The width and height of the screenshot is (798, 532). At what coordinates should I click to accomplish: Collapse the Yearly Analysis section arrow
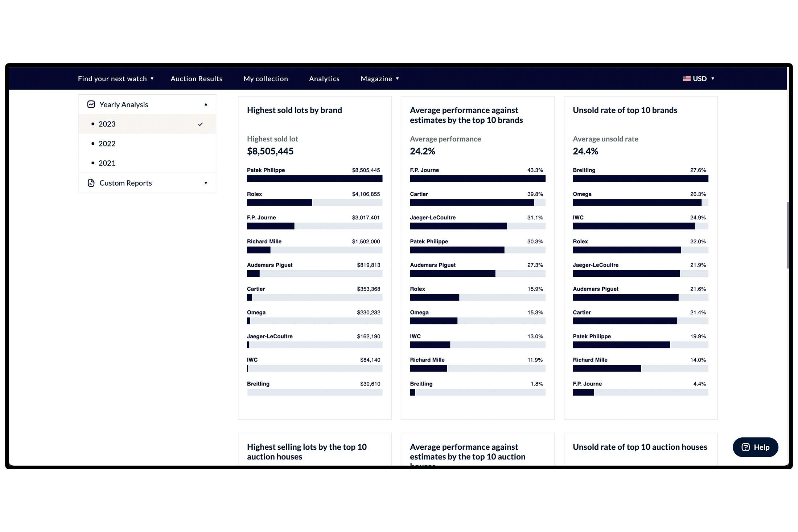coord(206,104)
